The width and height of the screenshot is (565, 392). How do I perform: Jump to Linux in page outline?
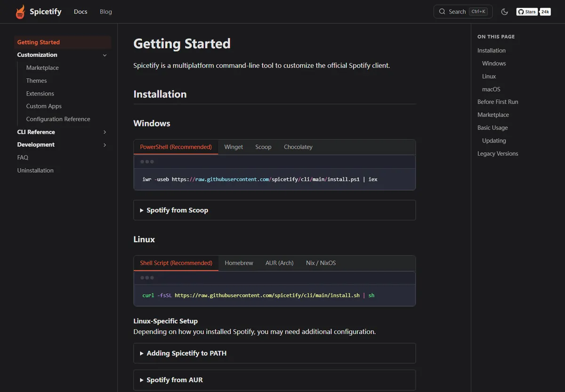(x=489, y=76)
